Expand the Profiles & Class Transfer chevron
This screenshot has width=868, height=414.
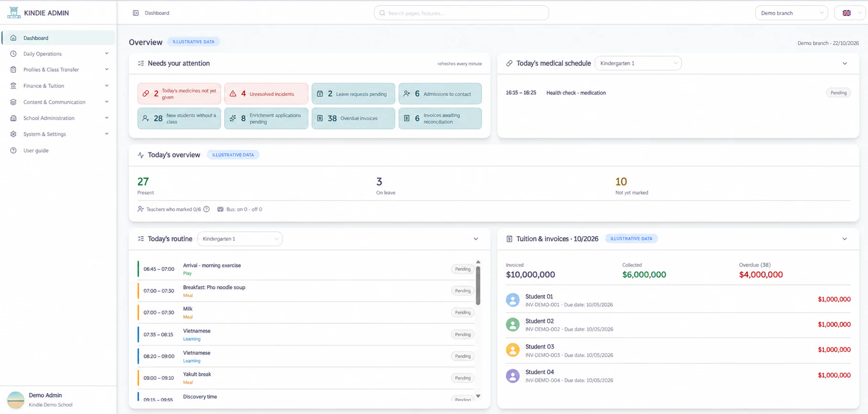pyautogui.click(x=107, y=69)
